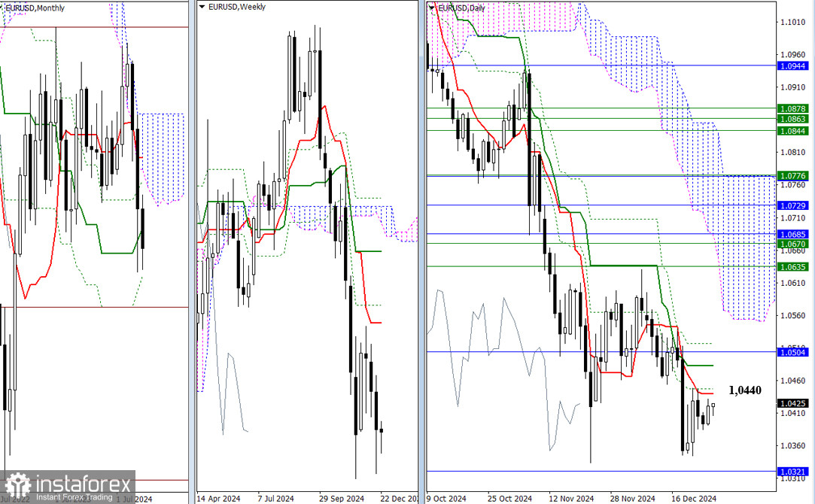
Task: Click the 1.0610 price axis value
Action: tap(793, 283)
